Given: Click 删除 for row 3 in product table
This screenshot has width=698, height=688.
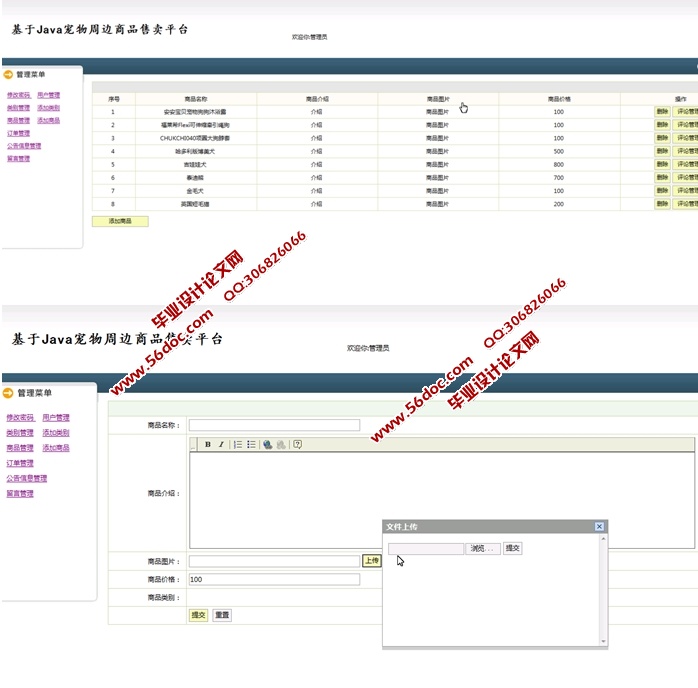Looking at the screenshot, I should coord(662,138).
